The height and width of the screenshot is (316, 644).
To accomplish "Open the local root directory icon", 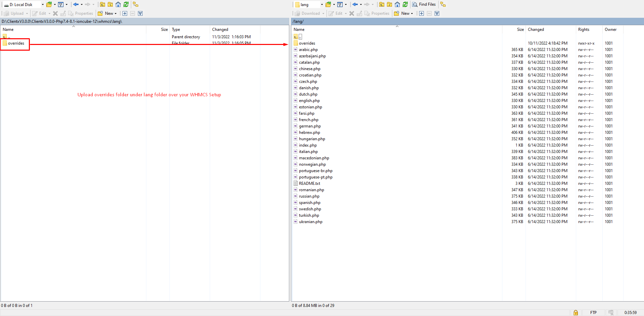I will (x=110, y=4).
